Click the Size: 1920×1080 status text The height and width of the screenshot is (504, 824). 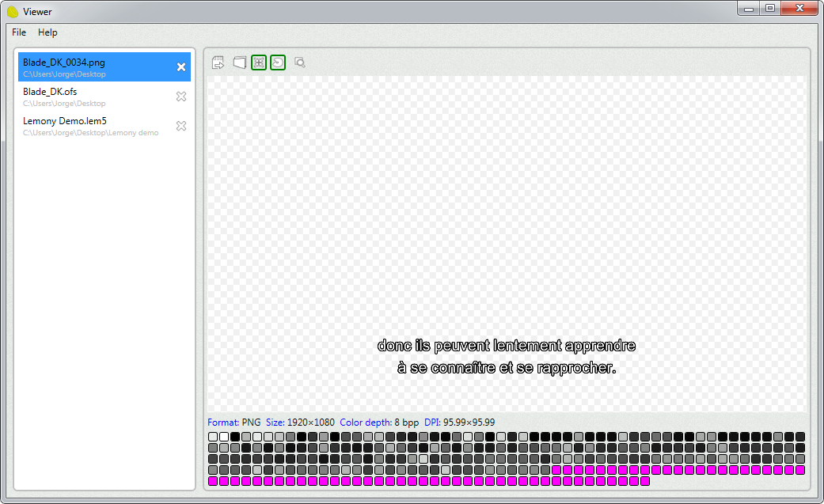click(x=300, y=422)
